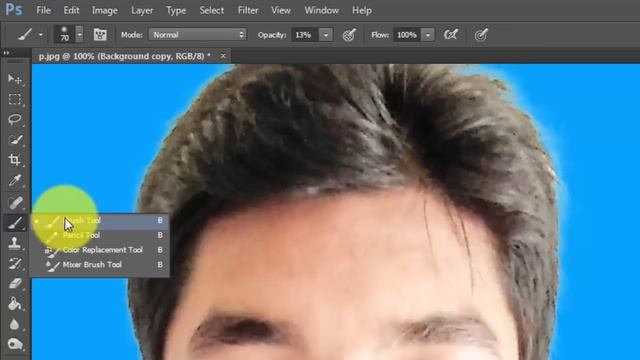Open the Mode Normal dropdown
The height and width of the screenshot is (360, 640).
pos(197,35)
